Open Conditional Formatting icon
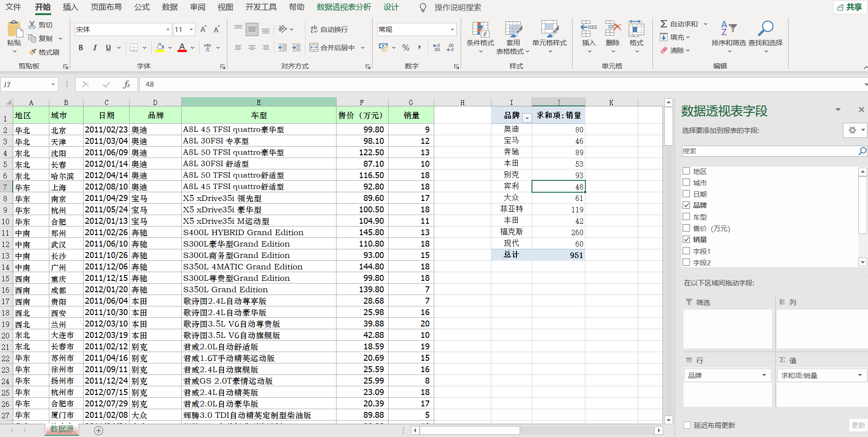Image resolution: width=868 pixels, height=437 pixels. pyautogui.click(x=480, y=30)
